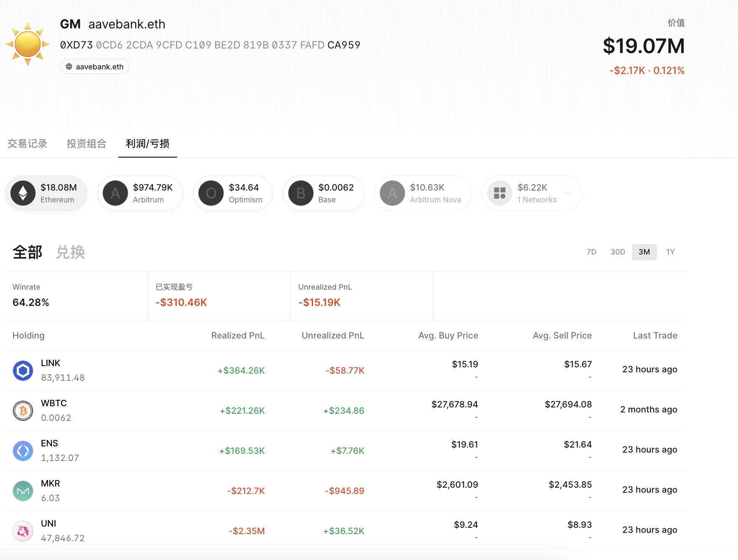Screen dimensions: 738x560
Task: Expand the 1 Networks dropdown chevron
Action: tap(567, 193)
